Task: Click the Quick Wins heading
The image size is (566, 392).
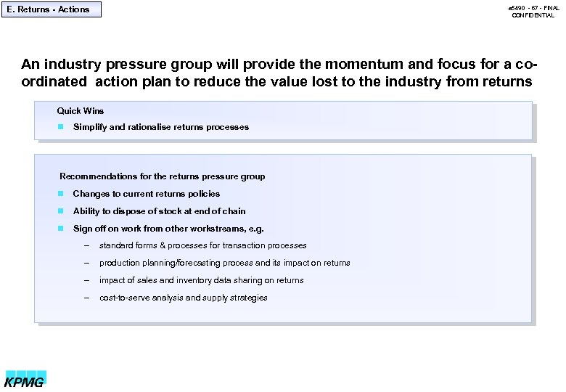Action: pos(81,111)
